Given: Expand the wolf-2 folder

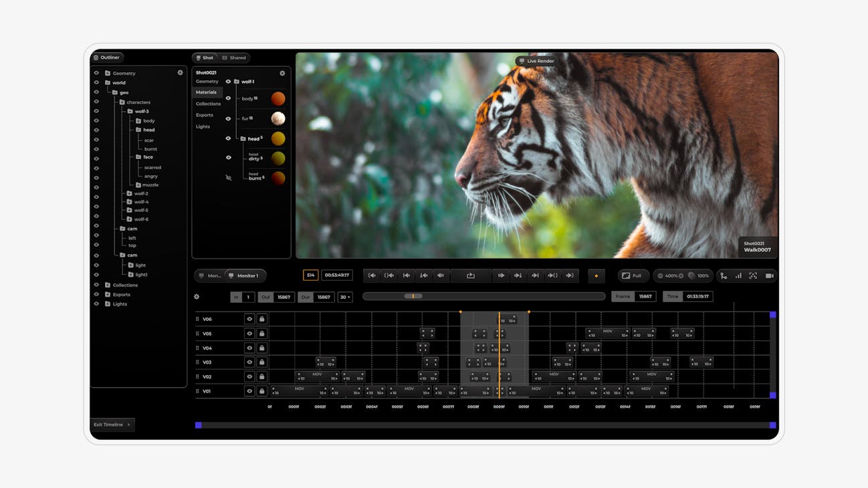Looking at the screenshot, I should (x=130, y=194).
